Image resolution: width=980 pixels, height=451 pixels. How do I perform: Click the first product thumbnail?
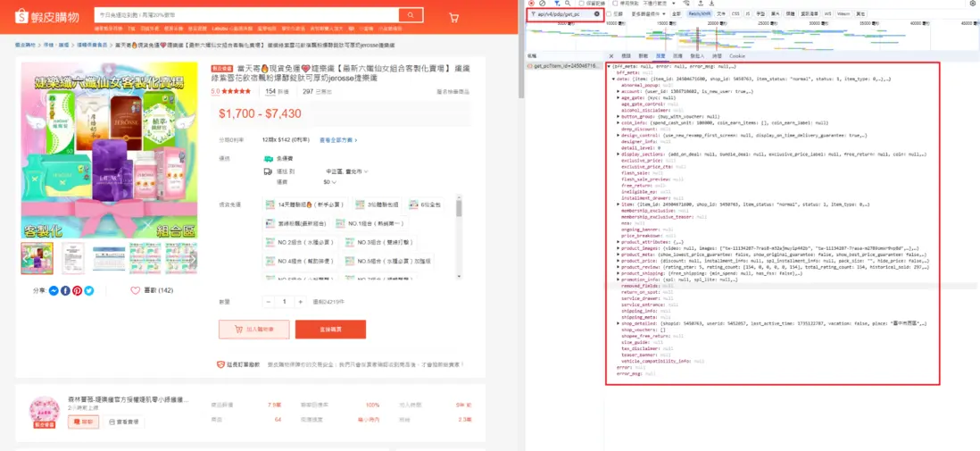pyautogui.click(x=37, y=258)
